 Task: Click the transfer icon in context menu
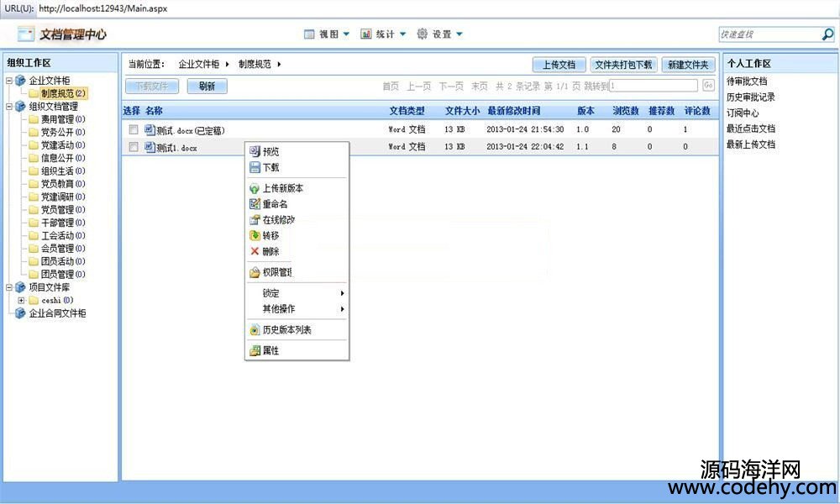(x=255, y=235)
